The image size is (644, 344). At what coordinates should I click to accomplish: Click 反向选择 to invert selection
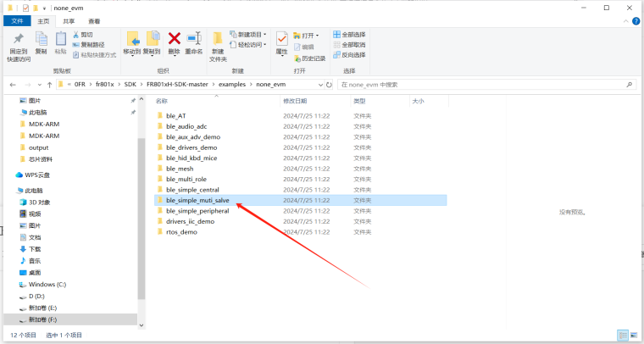click(349, 53)
